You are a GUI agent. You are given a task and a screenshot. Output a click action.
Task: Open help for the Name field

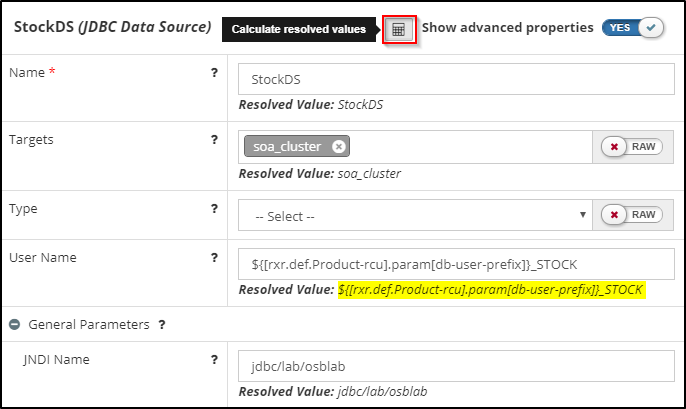point(214,72)
